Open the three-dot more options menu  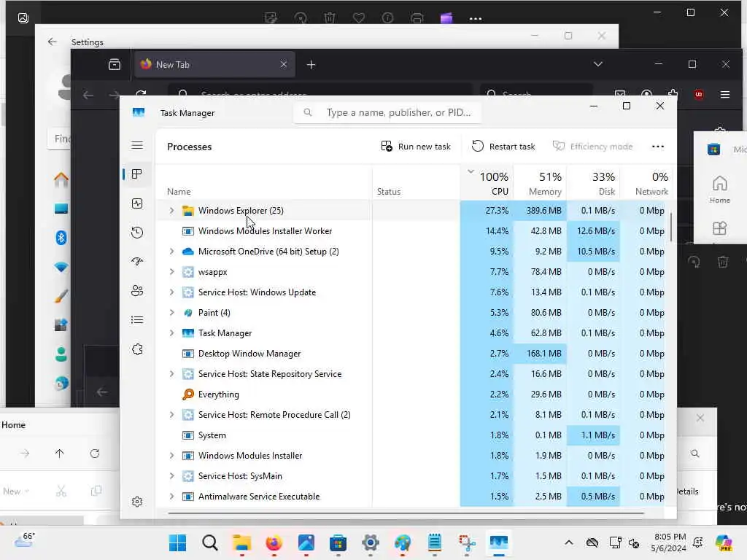[x=658, y=147]
